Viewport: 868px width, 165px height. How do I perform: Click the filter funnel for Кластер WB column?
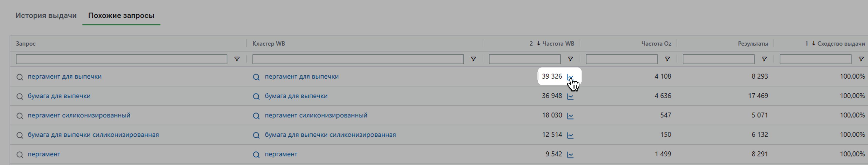pyautogui.click(x=473, y=59)
